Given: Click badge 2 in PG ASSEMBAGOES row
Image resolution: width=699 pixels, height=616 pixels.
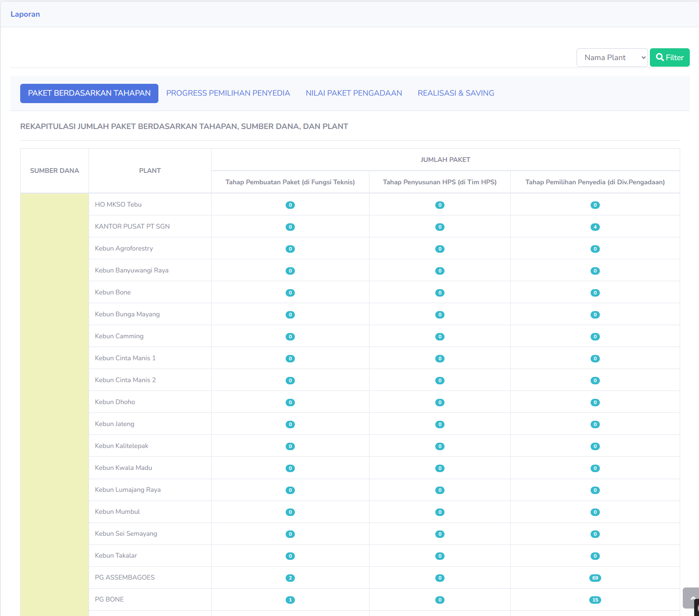Looking at the screenshot, I should [290, 578].
